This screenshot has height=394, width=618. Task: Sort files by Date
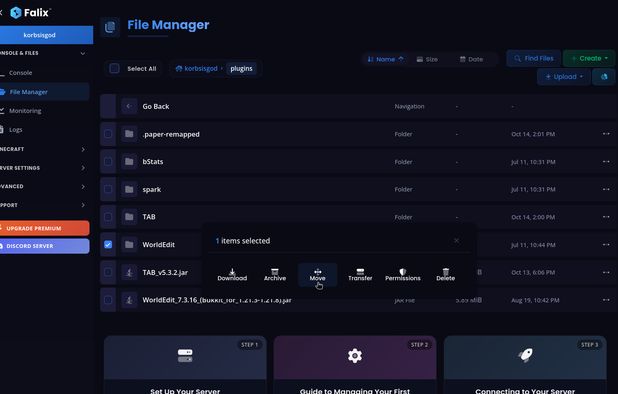471,59
